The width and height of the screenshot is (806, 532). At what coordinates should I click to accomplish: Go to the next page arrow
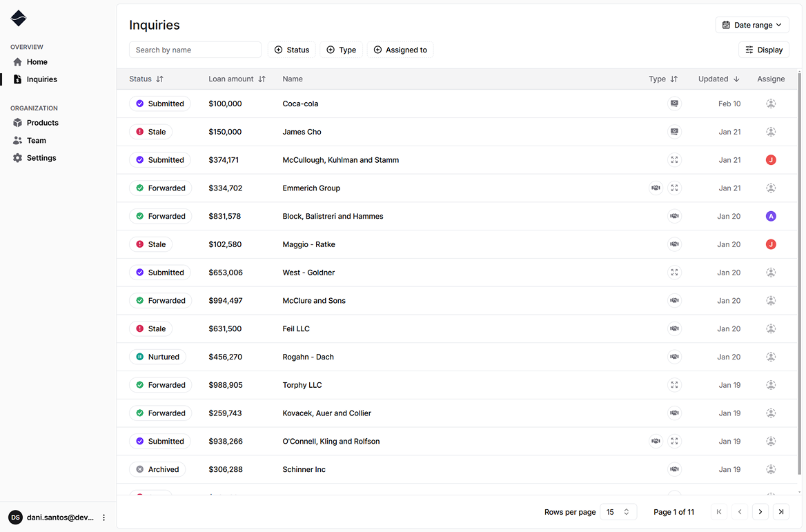tap(760, 512)
